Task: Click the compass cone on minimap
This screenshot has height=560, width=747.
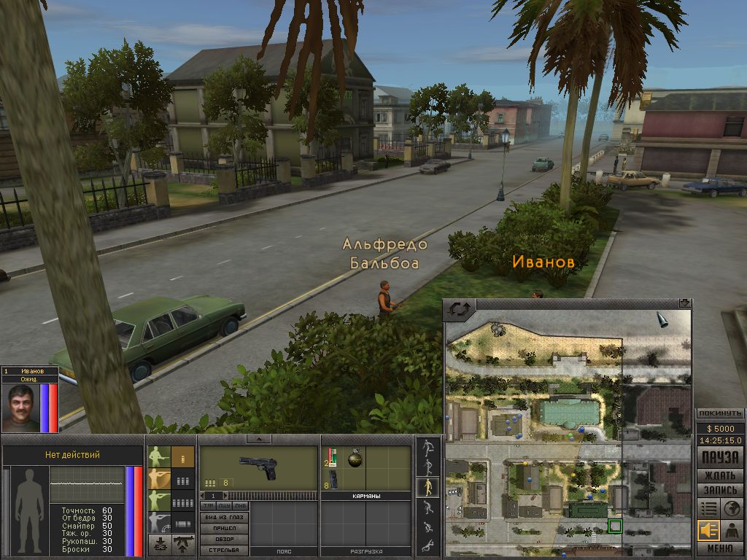Action: tap(662, 319)
